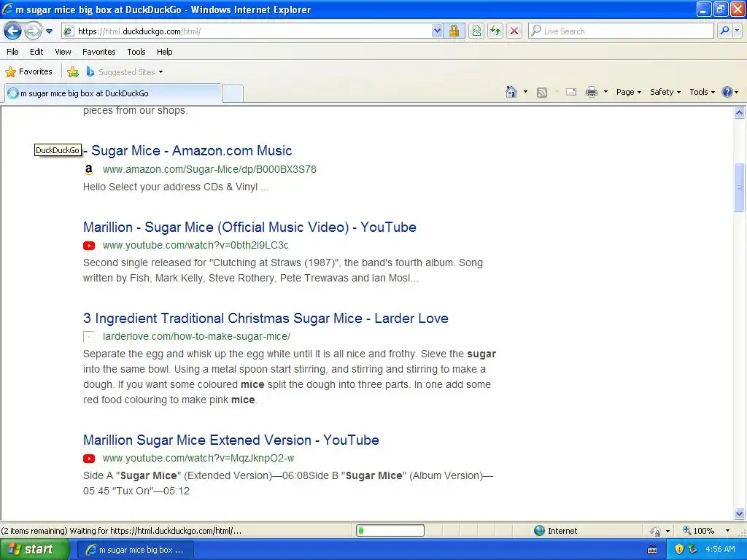
Task: Click the Second single released snippet text
Action: (x=283, y=271)
